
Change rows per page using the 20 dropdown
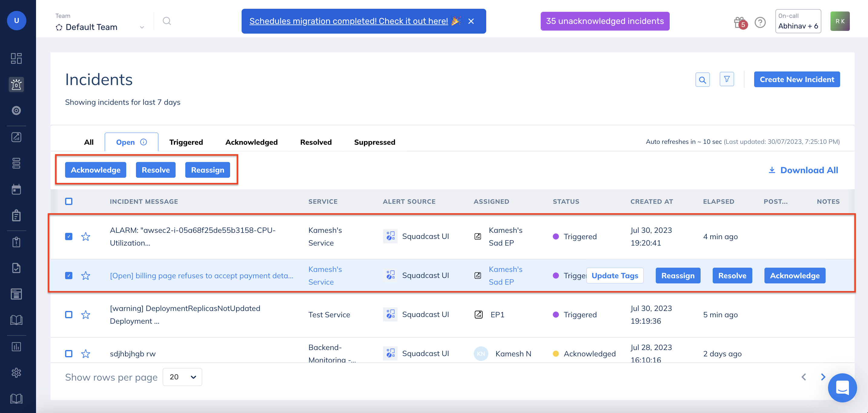click(182, 377)
